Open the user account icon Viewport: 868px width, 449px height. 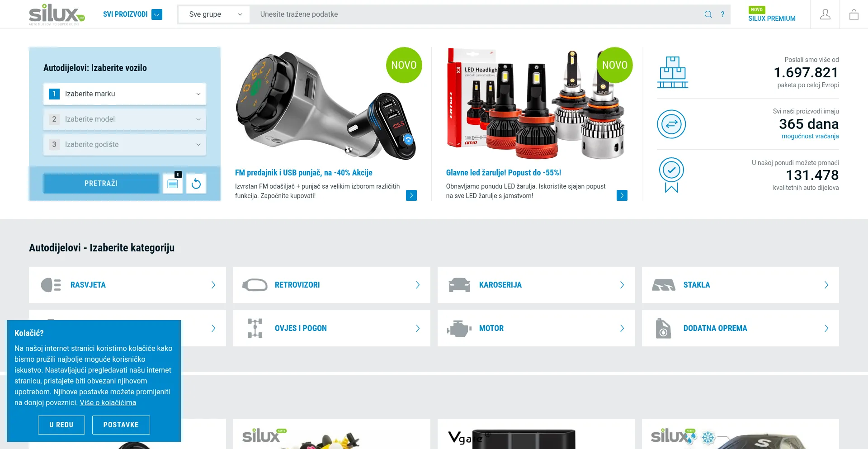(x=825, y=14)
